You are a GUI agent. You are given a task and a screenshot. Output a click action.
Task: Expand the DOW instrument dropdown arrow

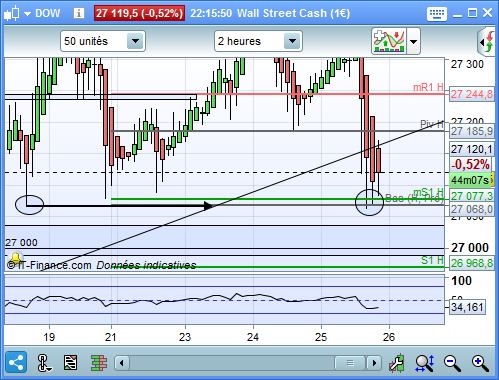tap(28, 14)
